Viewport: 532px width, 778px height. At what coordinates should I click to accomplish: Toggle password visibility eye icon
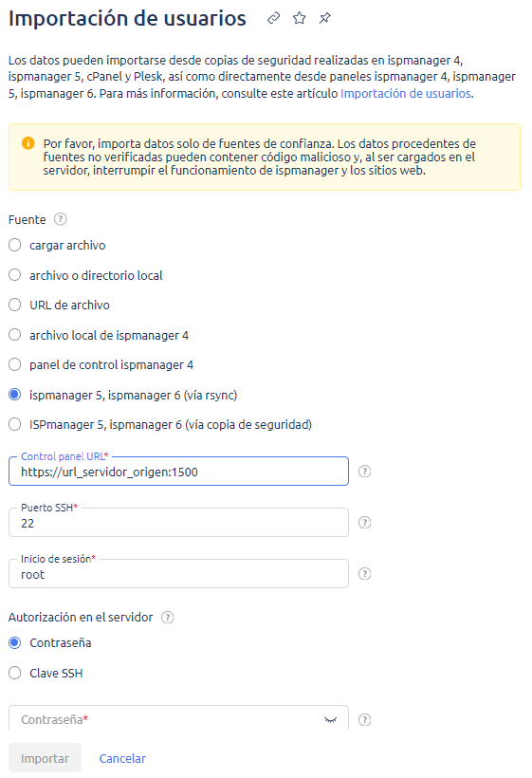(330, 720)
